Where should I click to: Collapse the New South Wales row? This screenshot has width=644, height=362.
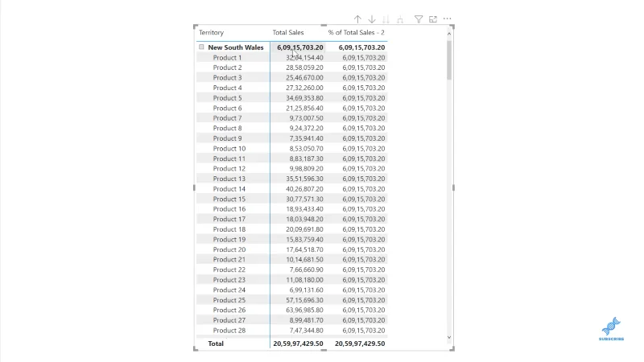point(201,47)
